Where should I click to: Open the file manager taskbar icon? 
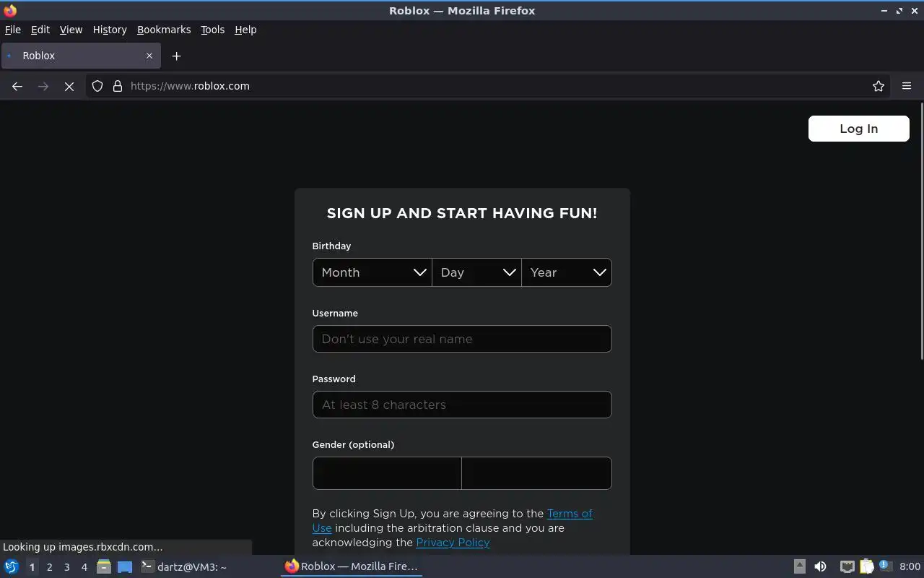tap(104, 566)
